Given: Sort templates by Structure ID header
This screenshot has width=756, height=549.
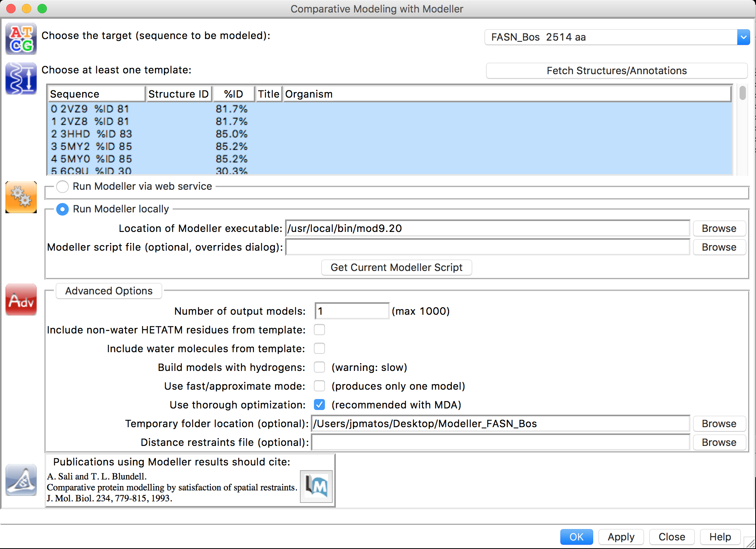Looking at the screenshot, I should pyautogui.click(x=179, y=94).
